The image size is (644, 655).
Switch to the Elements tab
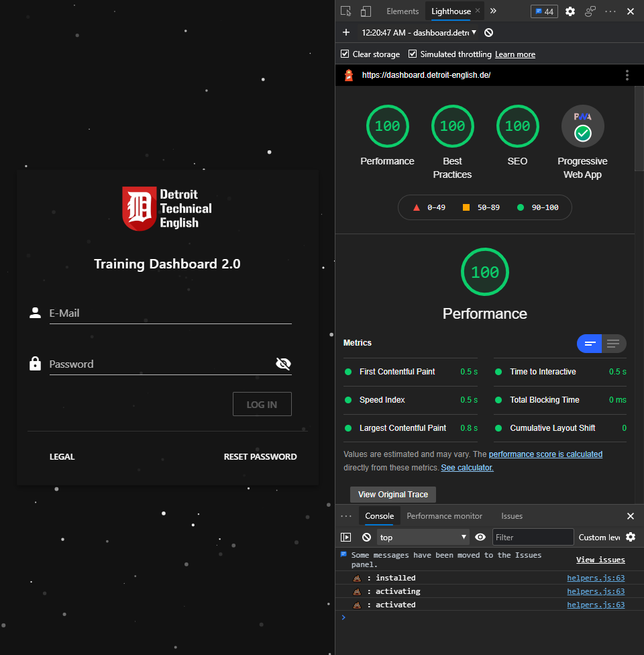[402, 11]
